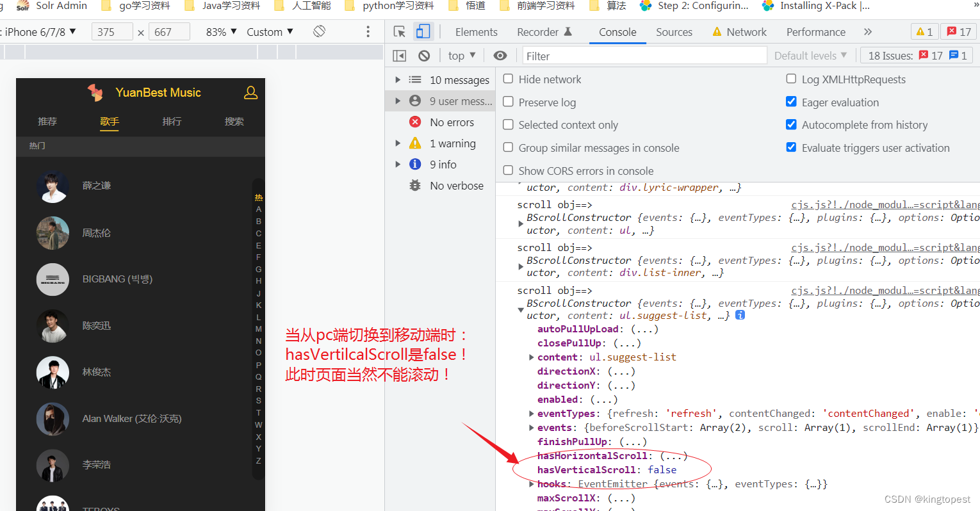Click the create live expression eye icon
Viewport: 980px width, 511px height.
(500, 55)
